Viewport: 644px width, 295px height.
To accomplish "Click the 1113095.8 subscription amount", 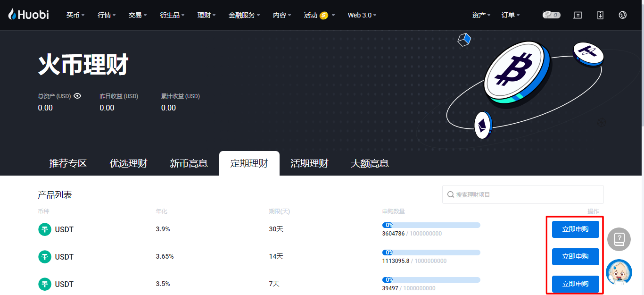I will [x=396, y=261].
